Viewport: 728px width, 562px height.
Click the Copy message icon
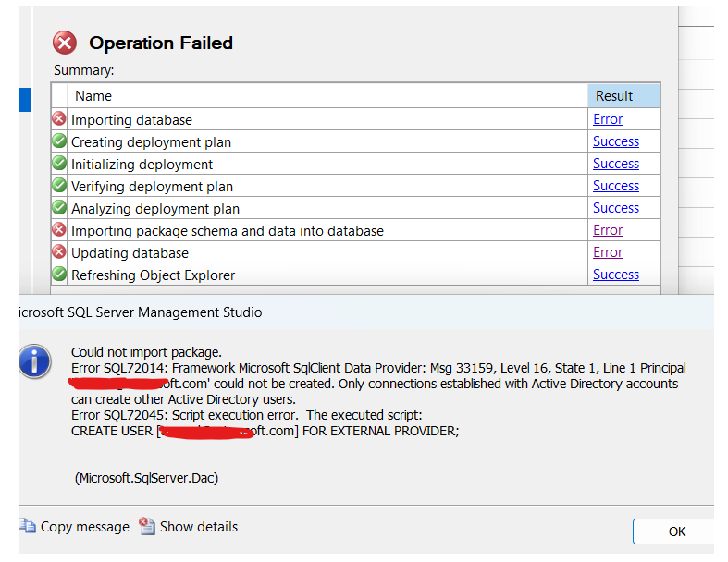pyautogui.click(x=27, y=526)
